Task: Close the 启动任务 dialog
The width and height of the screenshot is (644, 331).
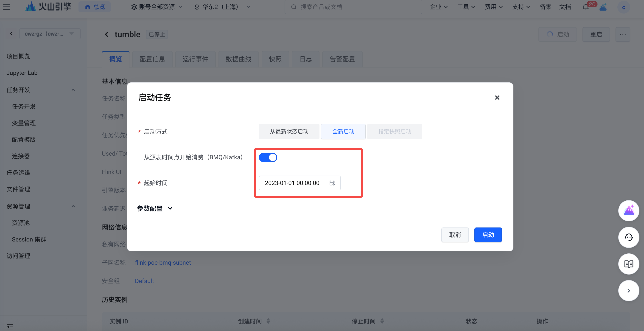Action: [497, 98]
